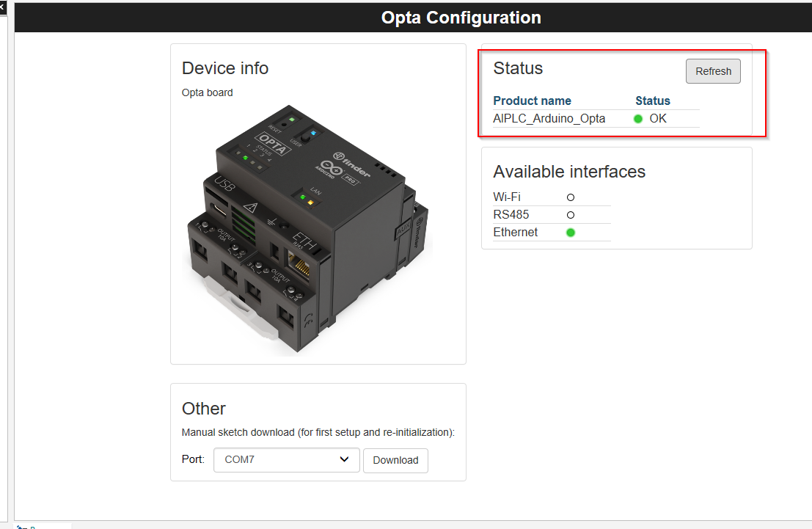Image resolution: width=812 pixels, height=529 pixels.
Task: Select the AIPLC_Arduino_Opta product name text
Action: 549,119
